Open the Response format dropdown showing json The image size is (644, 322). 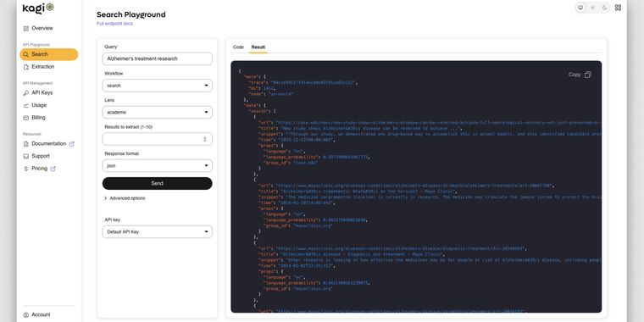(x=158, y=166)
